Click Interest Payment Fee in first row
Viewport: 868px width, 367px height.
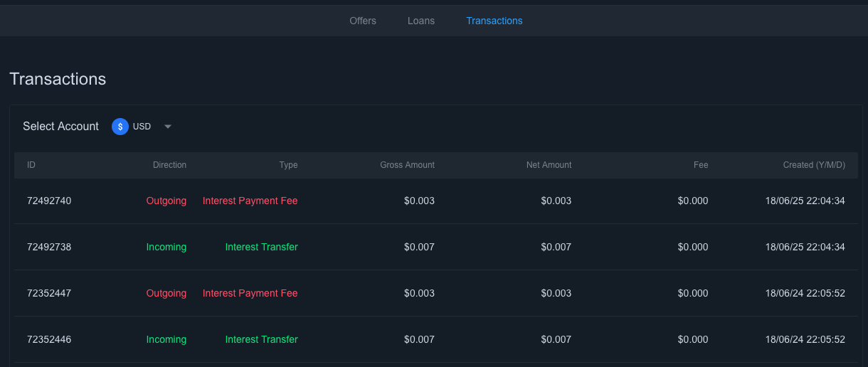(250, 201)
